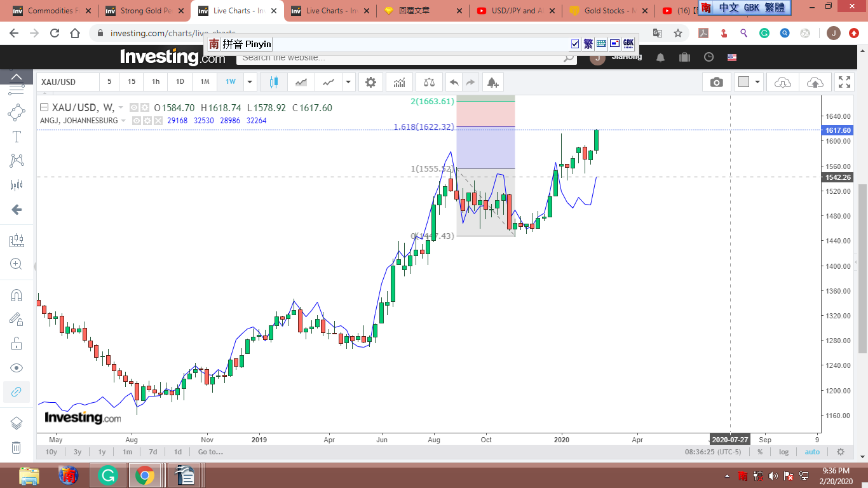Set chart range to 3y

click(x=78, y=452)
